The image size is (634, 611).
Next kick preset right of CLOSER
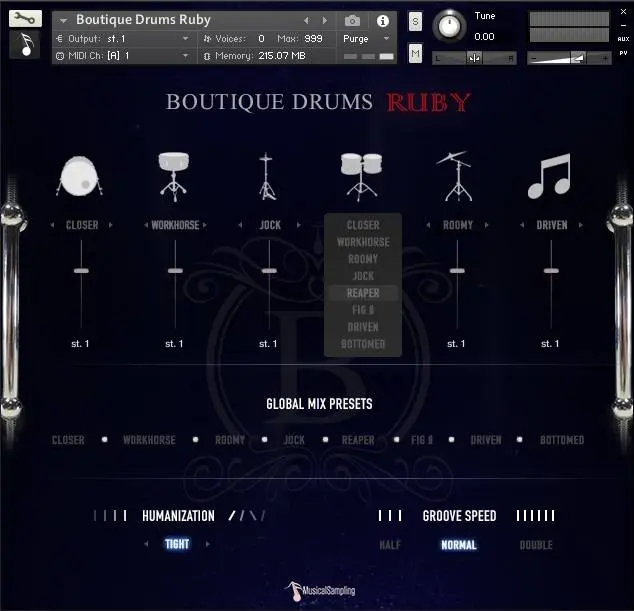[110, 225]
